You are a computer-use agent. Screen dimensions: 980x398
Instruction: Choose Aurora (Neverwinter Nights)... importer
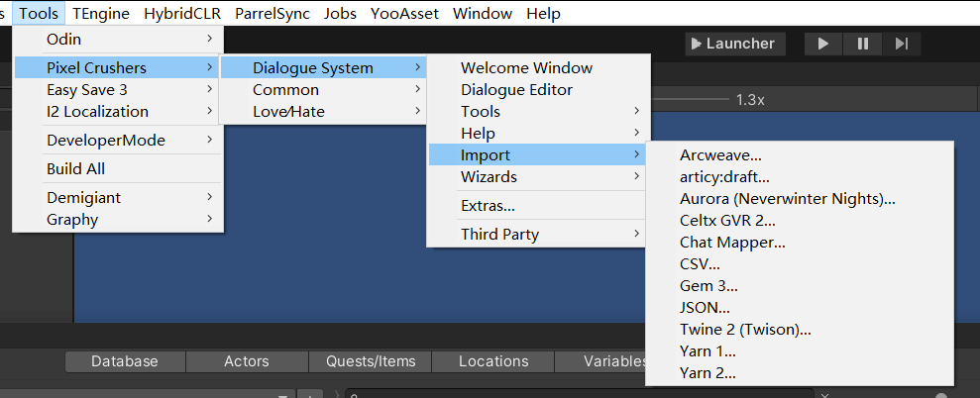pyautogui.click(x=800, y=199)
